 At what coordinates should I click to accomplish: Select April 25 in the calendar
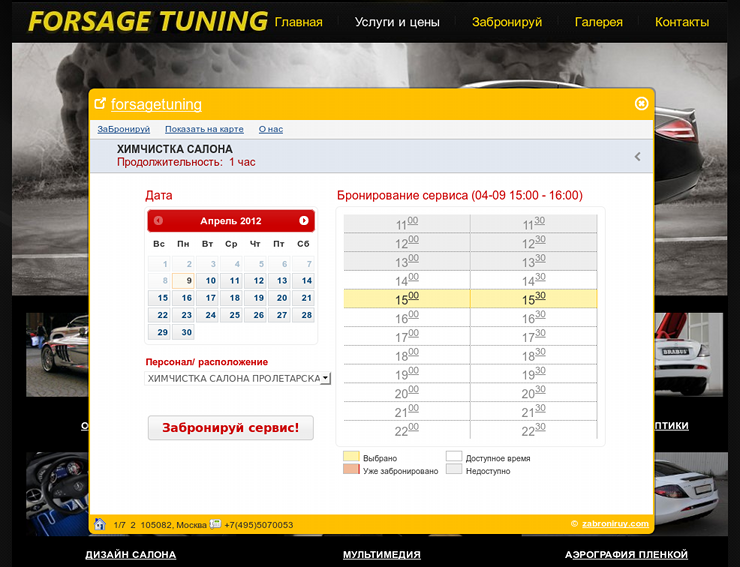pyautogui.click(x=231, y=315)
